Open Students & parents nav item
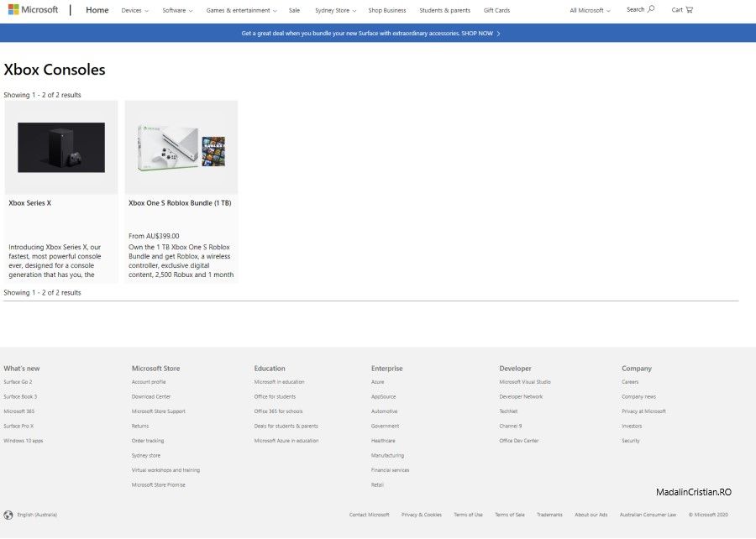Screen dimensions: 756x539 (x=444, y=10)
